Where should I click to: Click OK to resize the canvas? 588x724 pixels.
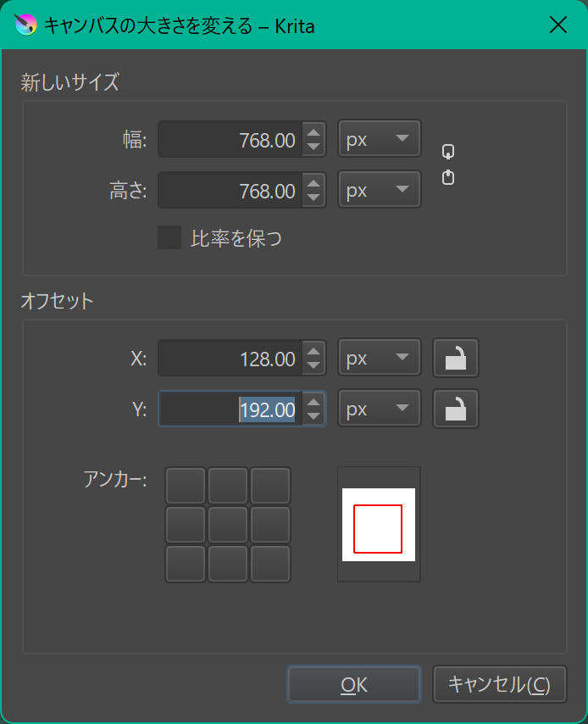[x=353, y=684]
